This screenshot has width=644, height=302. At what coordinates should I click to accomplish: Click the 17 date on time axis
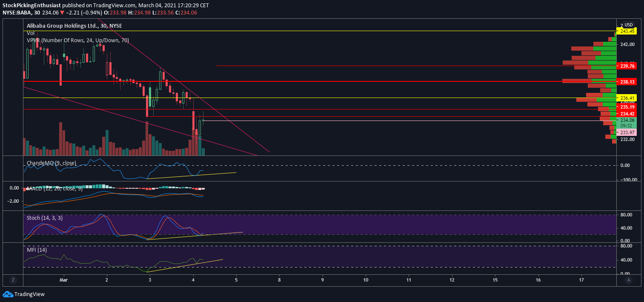pos(581,280)
